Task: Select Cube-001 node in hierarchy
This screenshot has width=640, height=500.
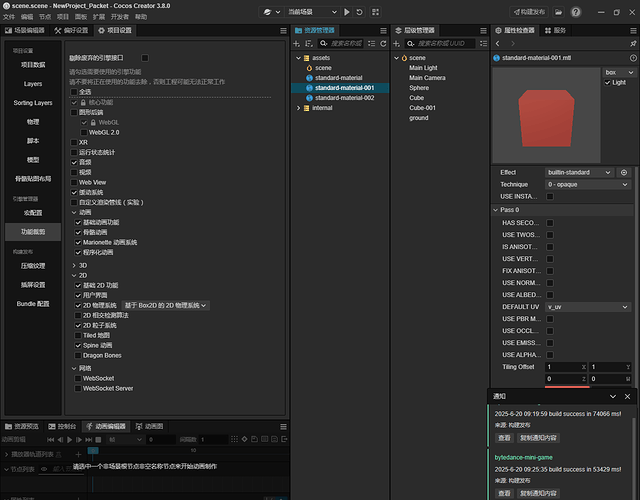Action: click(422, 108)
